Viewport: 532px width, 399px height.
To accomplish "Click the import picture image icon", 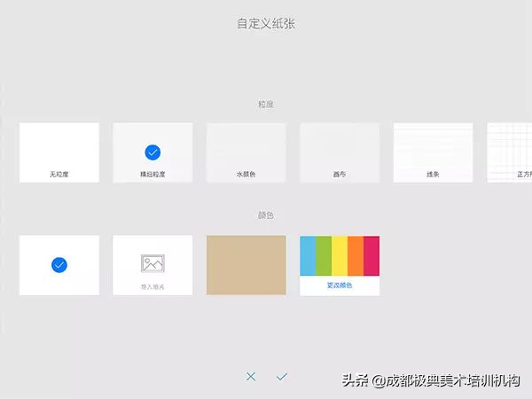I will tap(153, 263).
